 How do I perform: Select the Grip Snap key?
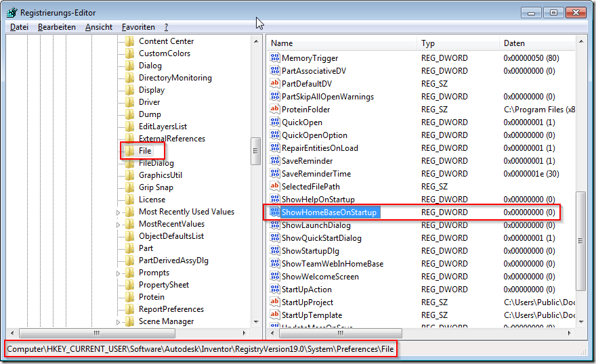click(156, 187)
